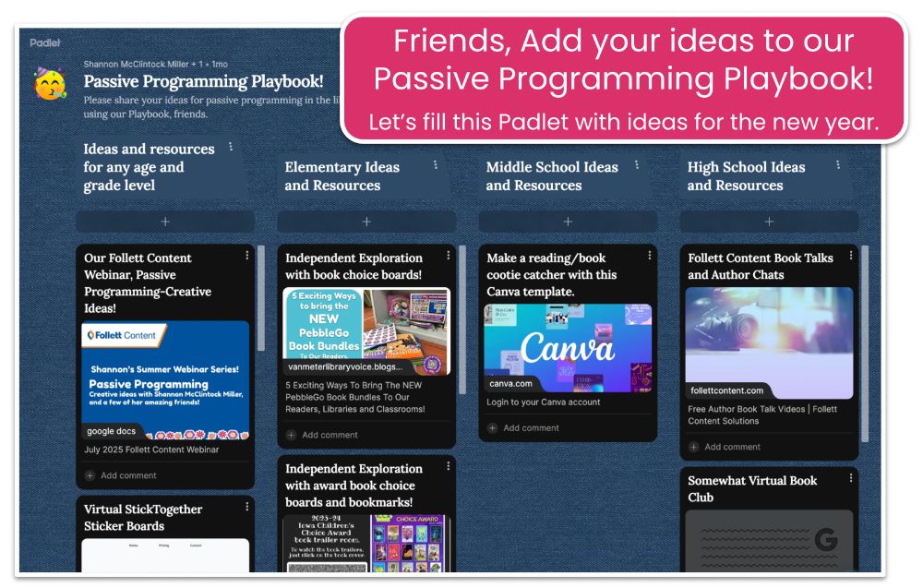Open the Follett Content webinar thumbnail
The width and height of the screenshot is (923, 588).
pyautogui.click(x=165, y=380)
